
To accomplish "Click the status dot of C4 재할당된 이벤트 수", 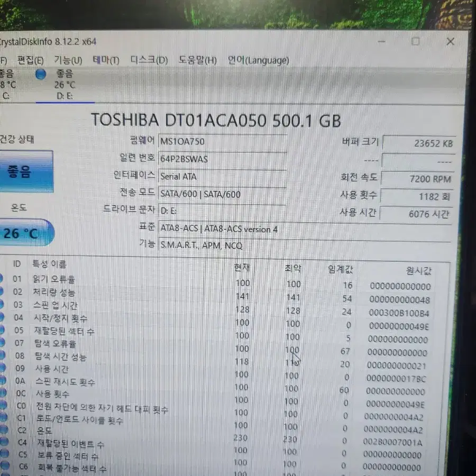I will (x=4, y=442).
